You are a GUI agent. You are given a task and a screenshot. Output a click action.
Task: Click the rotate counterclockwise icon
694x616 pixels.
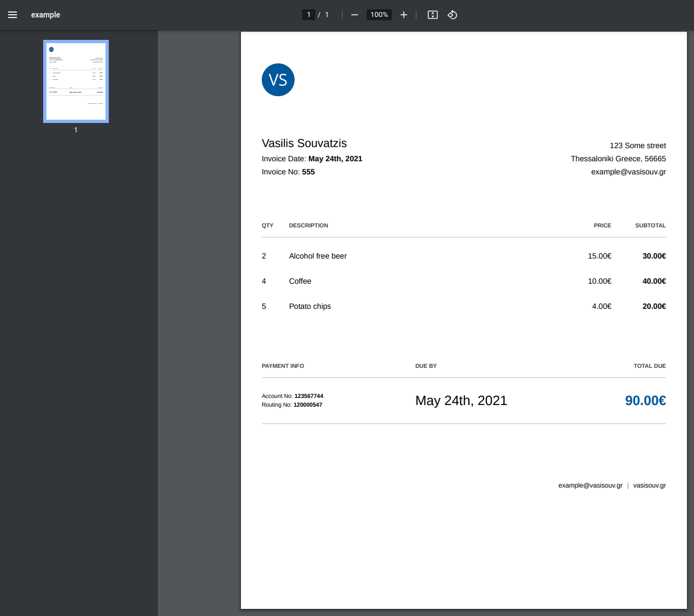pos(452,15)
